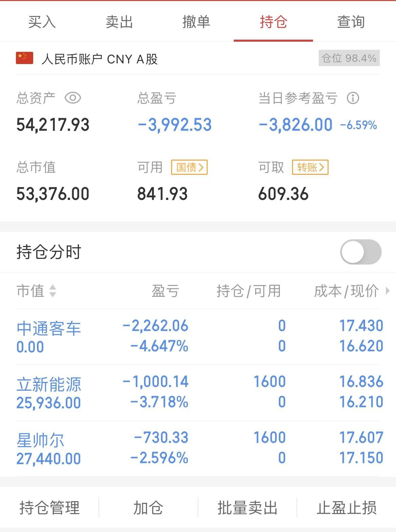The image size is (396, 532).
Task: Enable the 持仓分时 switch
Action: 361,252
